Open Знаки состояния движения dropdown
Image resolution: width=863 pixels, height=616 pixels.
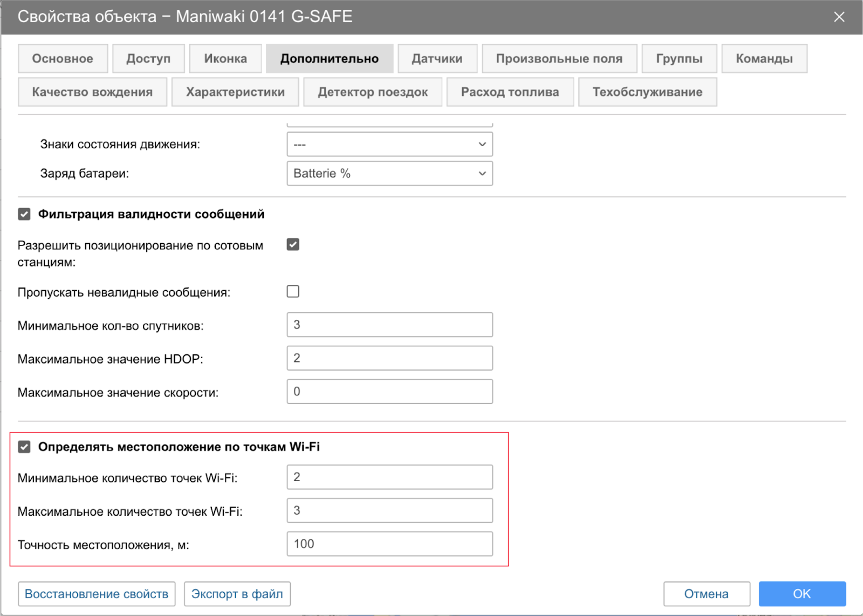[389, 145]
